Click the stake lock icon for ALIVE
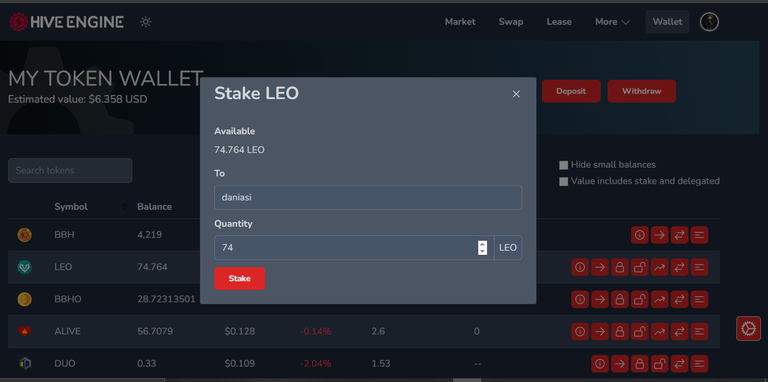 coord(620,332)
